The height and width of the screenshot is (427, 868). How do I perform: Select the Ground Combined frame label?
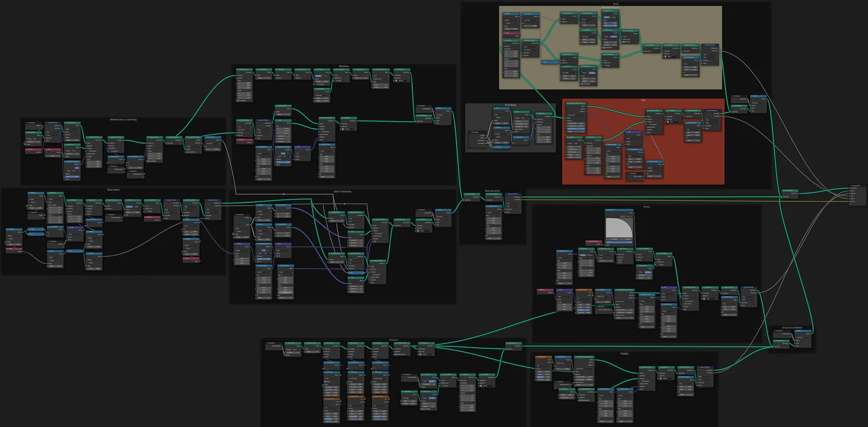coord(792,327)
